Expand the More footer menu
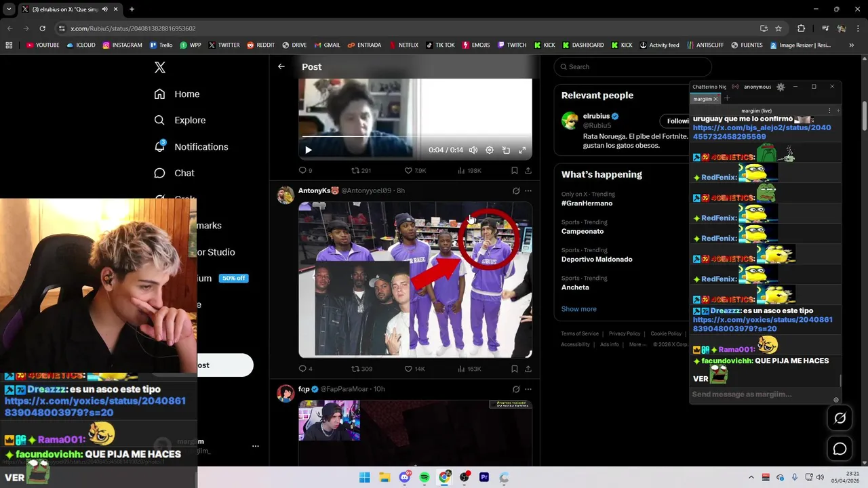The image size is (868, 488). tap(637, 344)
